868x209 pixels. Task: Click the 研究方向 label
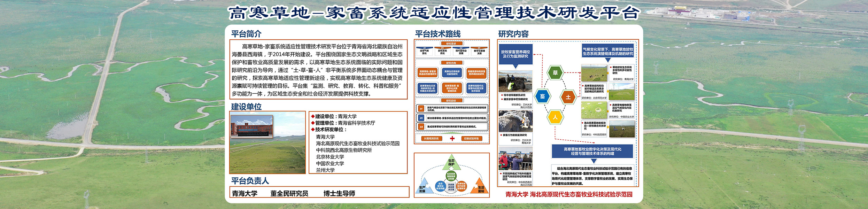click(x=451, y=63)
